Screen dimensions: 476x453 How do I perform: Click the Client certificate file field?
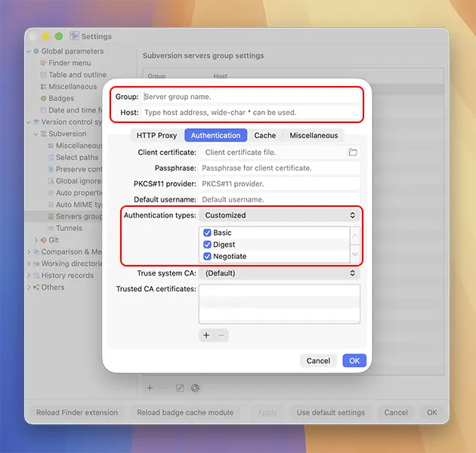pos(273,153)
